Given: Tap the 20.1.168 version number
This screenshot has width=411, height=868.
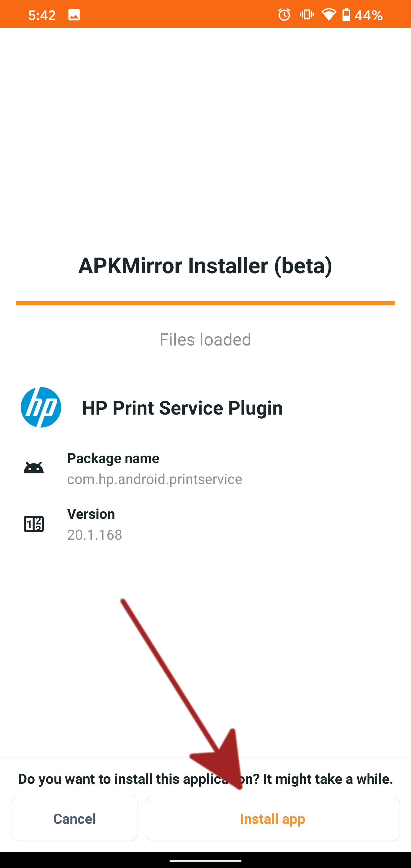Looking at the screenshot, I should coord(95,535).
